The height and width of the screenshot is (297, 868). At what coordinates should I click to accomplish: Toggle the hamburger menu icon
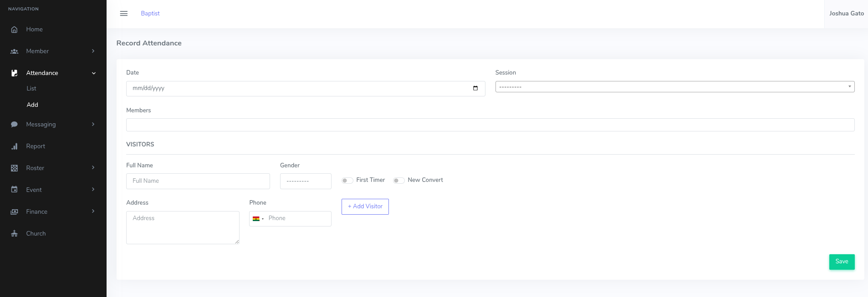(123, 14)
